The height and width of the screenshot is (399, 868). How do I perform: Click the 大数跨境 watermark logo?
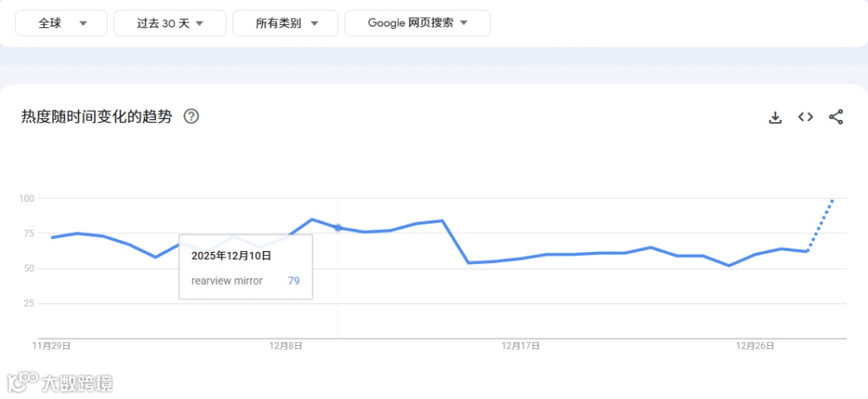59,382
